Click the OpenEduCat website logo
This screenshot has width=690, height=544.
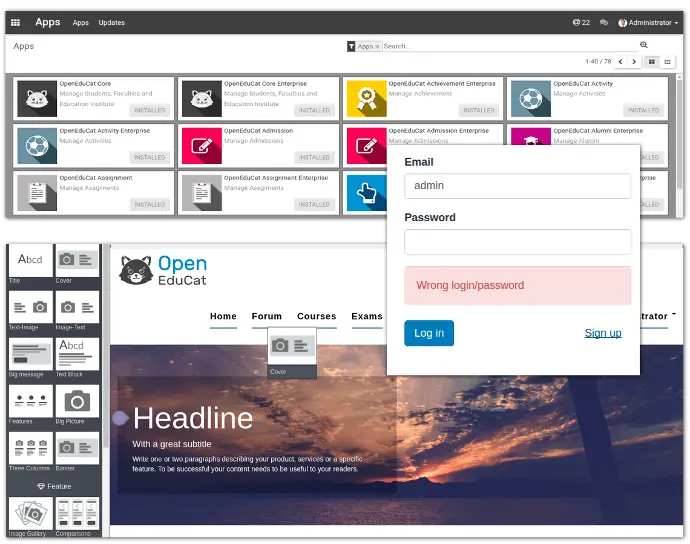click(163, 270)
